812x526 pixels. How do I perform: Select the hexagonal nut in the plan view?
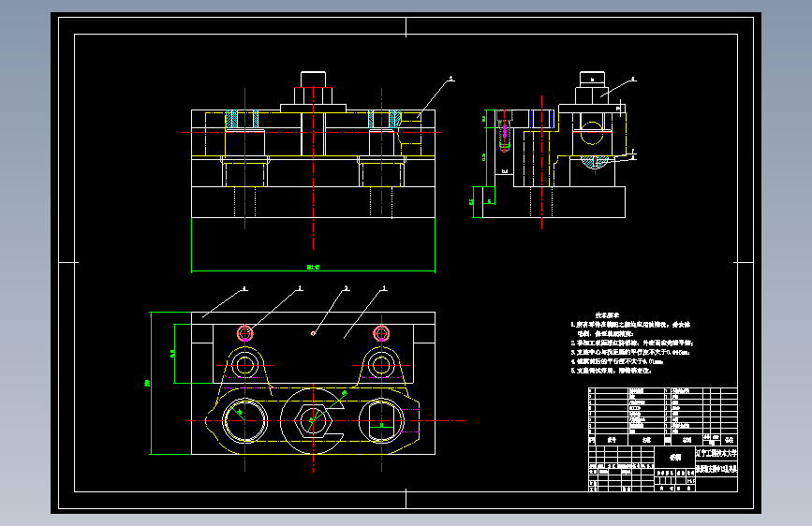pyautogui.click(x=313, y=421)
